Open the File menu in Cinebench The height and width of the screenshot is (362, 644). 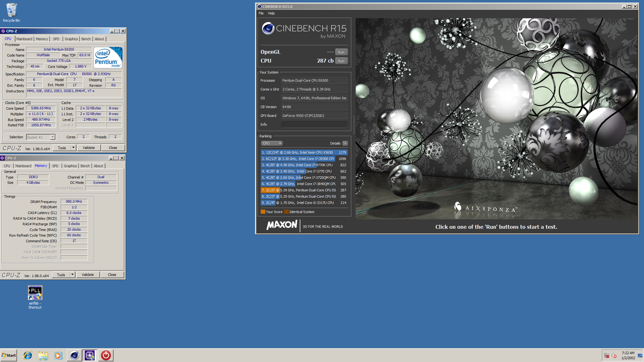click(261, 13)
